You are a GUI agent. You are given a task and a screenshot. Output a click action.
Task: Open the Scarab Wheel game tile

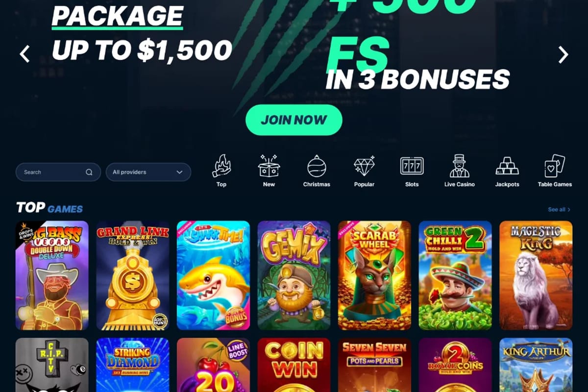375,275
